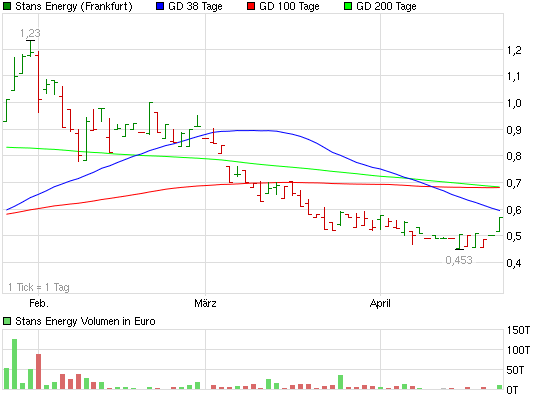Click the 'März' month axis label

[x=205, y=303]
